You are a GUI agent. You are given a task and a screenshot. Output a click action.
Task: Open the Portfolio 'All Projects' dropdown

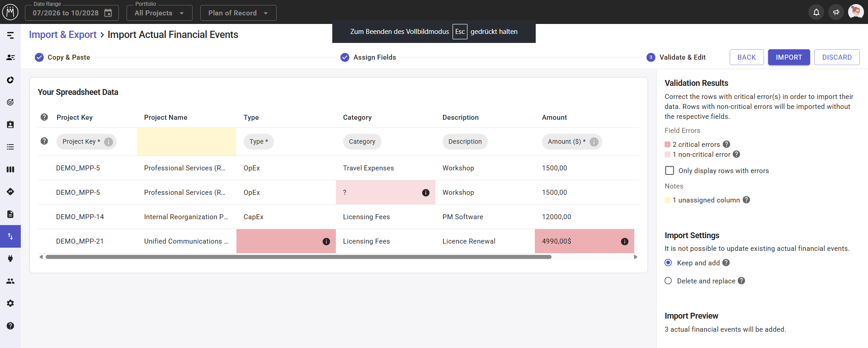pos(160,13)
